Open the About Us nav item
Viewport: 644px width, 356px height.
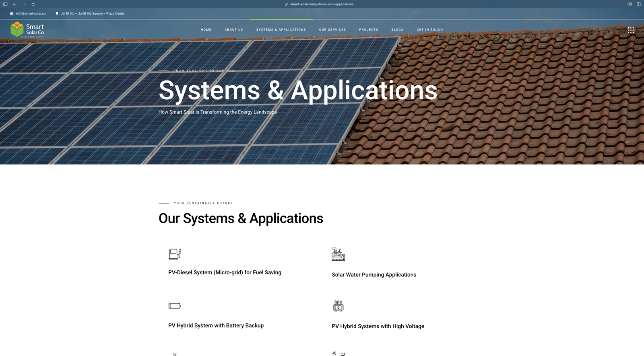click(x=233, y=30)
